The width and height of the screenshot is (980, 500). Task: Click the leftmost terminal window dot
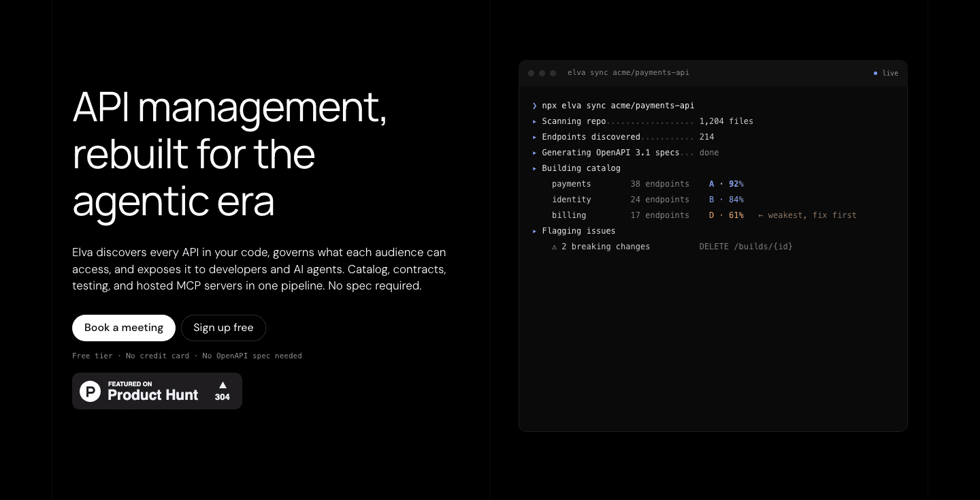pos(532,73)
